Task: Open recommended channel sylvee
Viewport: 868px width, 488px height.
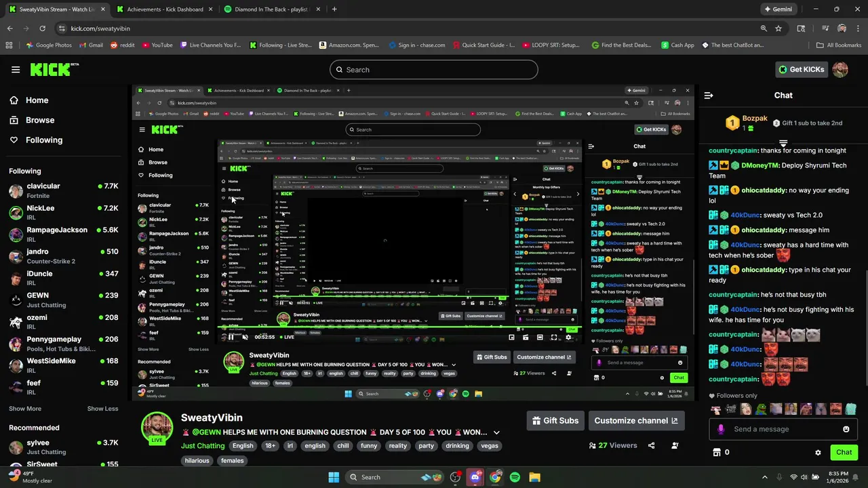Action: pos(63,447)
